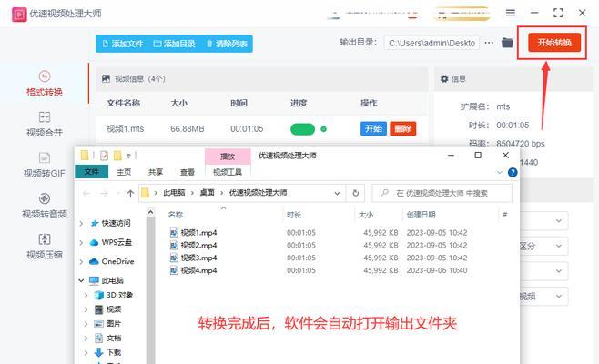Click the 添加目录 button
Viewport: 599px width, 364px height.
click(x=174, y=44)
